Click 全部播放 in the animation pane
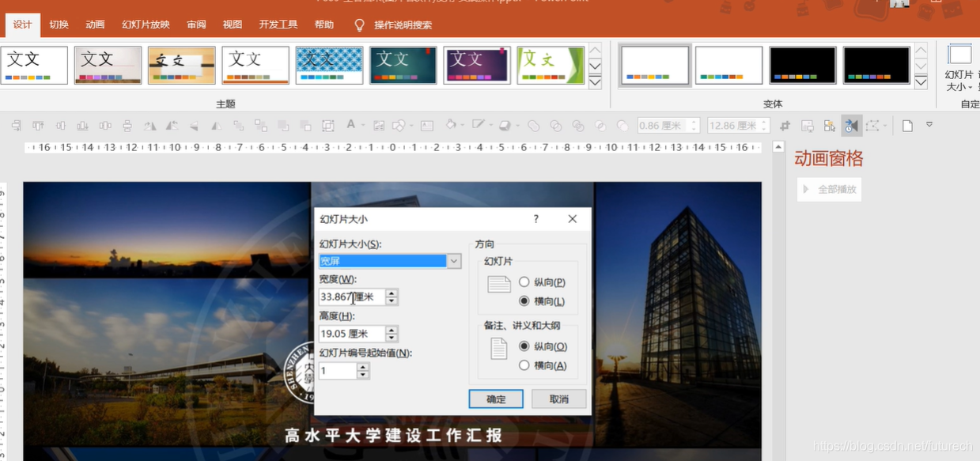 point(829,189)
